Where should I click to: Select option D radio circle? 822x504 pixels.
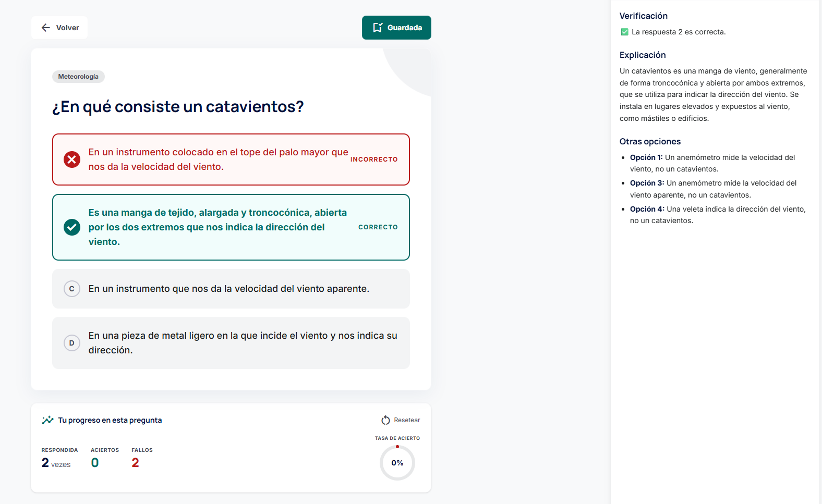pos(72,343)
